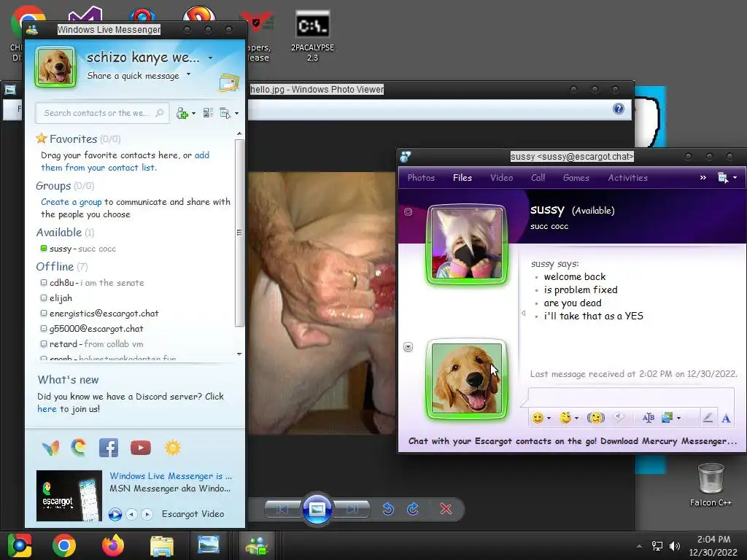Play the Escargot Video

point(115,514)
